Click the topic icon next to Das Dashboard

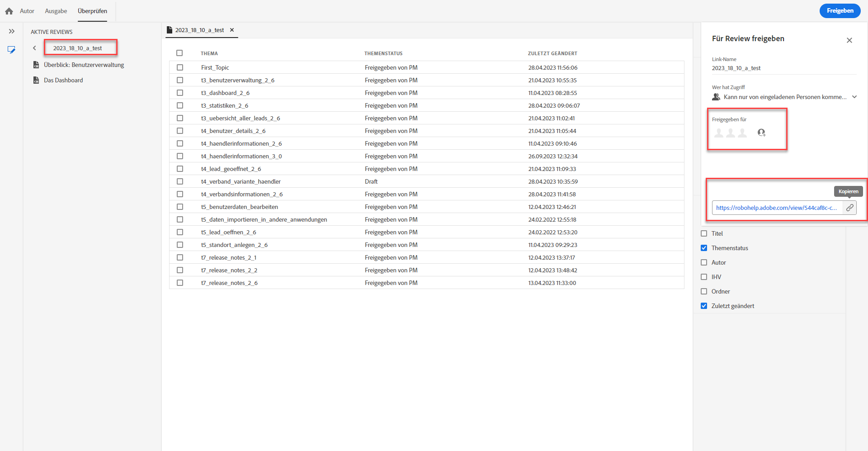click(37, 80)
